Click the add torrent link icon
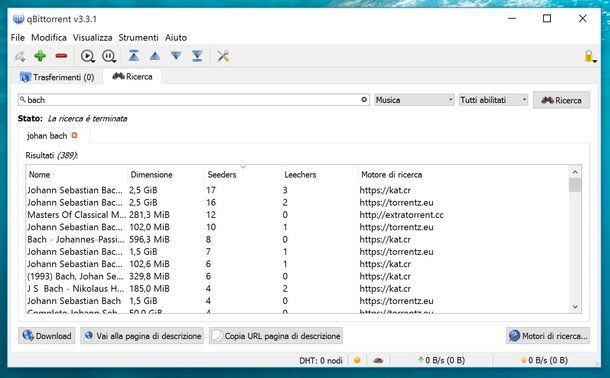 (20, 56)
